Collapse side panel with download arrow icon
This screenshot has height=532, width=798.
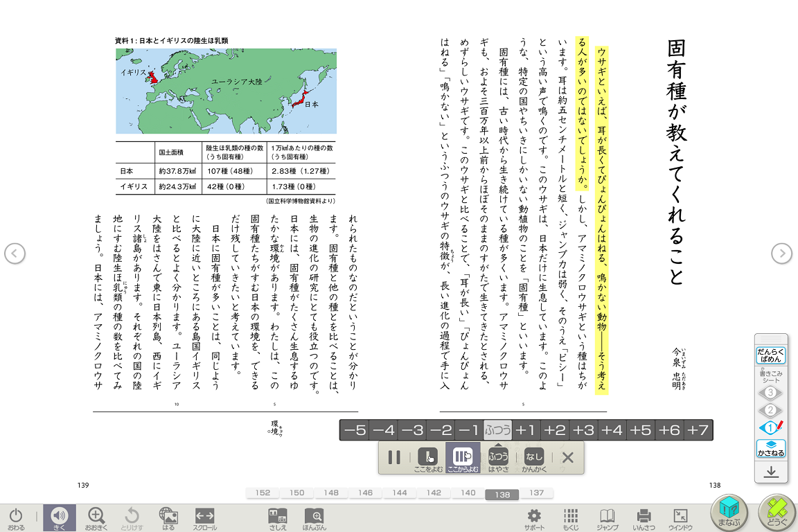coord(770,472)
